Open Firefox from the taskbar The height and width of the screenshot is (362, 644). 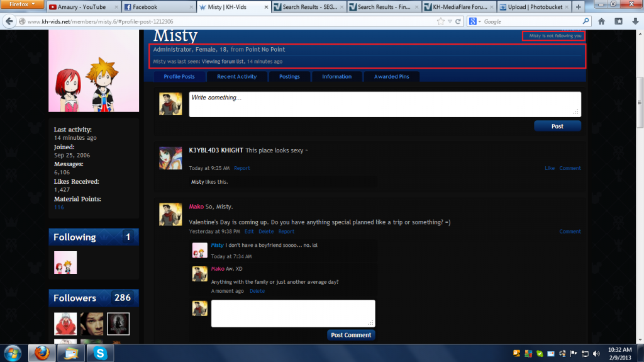[42, 353]
